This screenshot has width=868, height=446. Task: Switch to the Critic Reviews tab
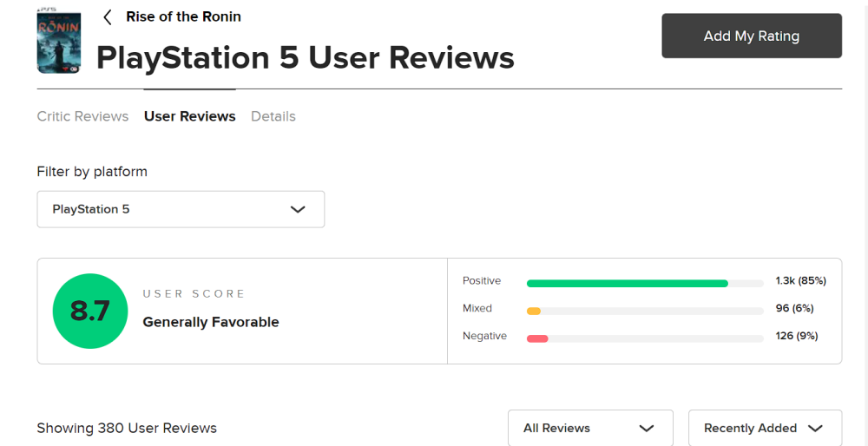[82, 116]
